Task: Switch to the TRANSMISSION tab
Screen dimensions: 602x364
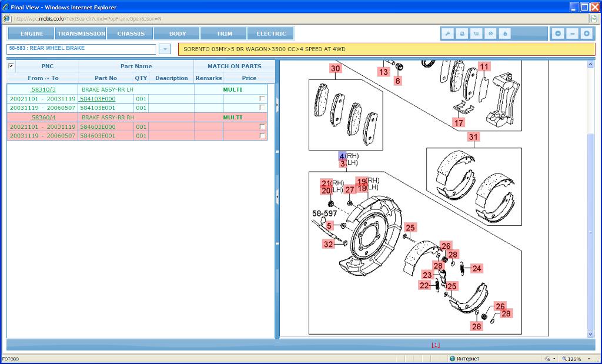Action: (81, 34)
